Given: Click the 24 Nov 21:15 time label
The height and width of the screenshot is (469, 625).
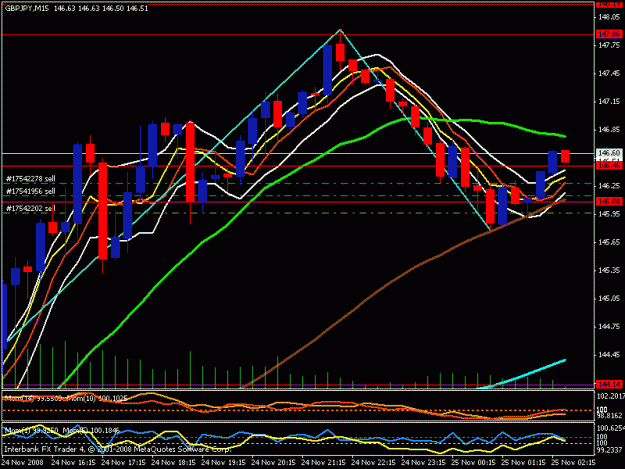Looking at the screenshot, I should 323,462.
